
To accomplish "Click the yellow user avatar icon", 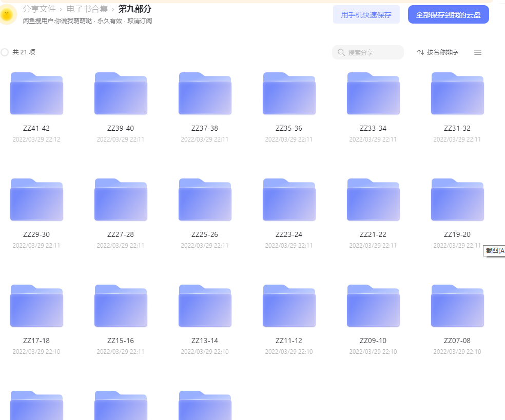I will point(7,14).
